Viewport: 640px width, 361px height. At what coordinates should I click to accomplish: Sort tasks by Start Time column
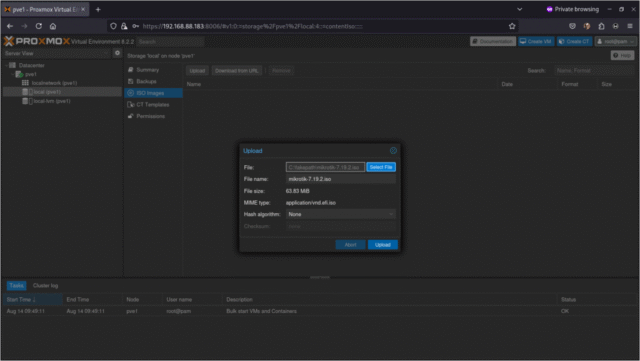32,300
